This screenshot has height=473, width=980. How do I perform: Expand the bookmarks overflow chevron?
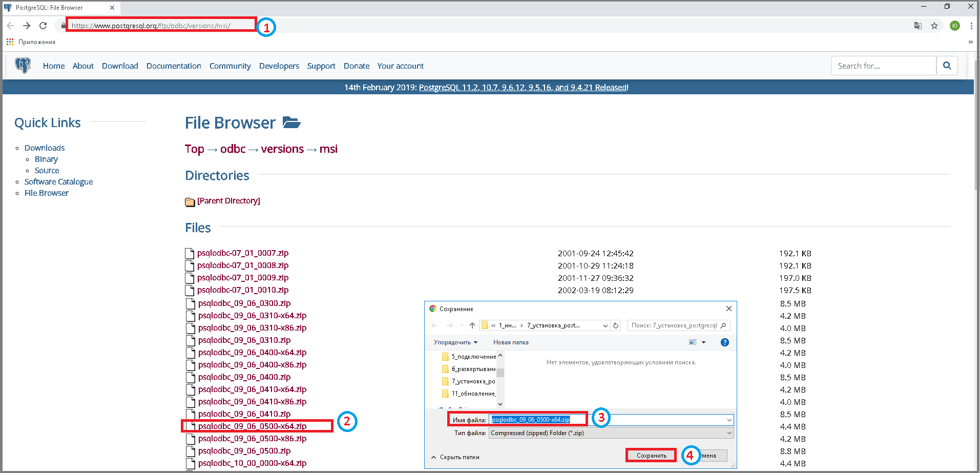coord(970,42)
